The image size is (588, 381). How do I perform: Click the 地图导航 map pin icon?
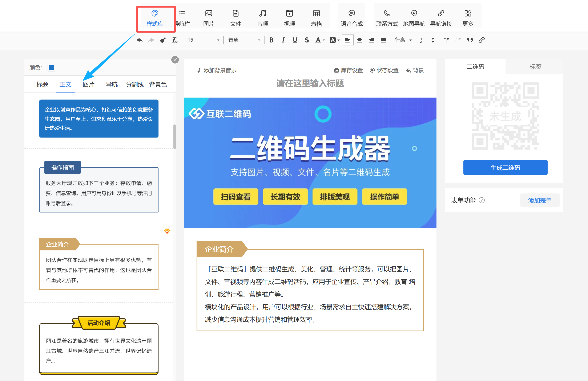click(414, 14)
